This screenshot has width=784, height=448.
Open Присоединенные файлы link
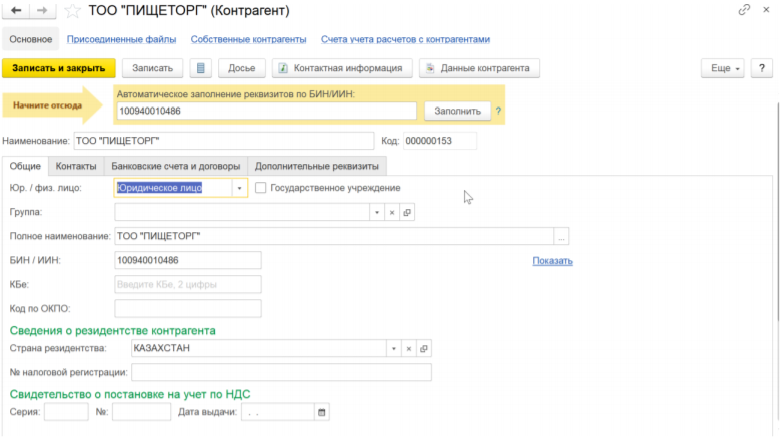122,39
